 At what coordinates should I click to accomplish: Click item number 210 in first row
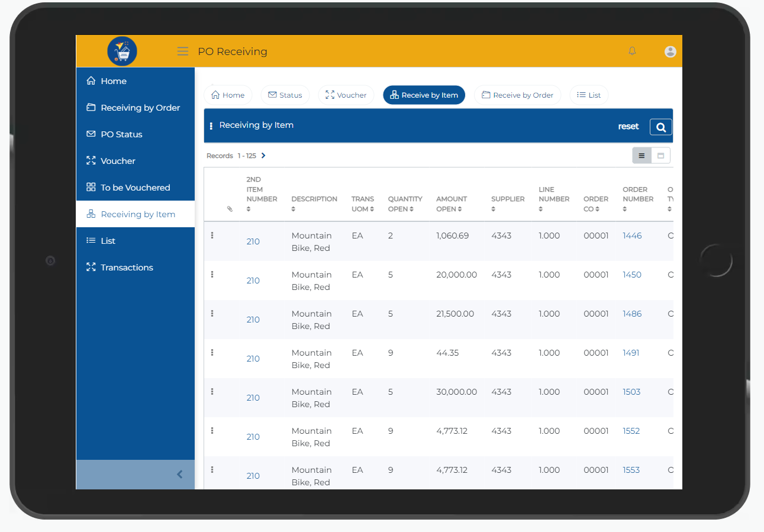point(253,241)
